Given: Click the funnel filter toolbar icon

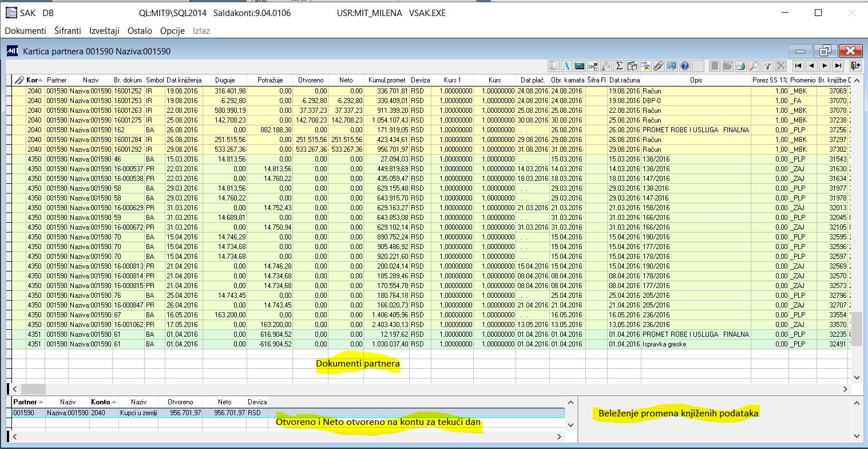Looking at the screenshot, I should click(767, 66).
